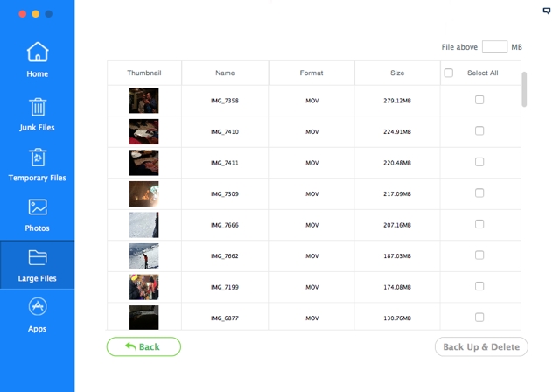Click the file list vertical scrollbar

[525, 89]
